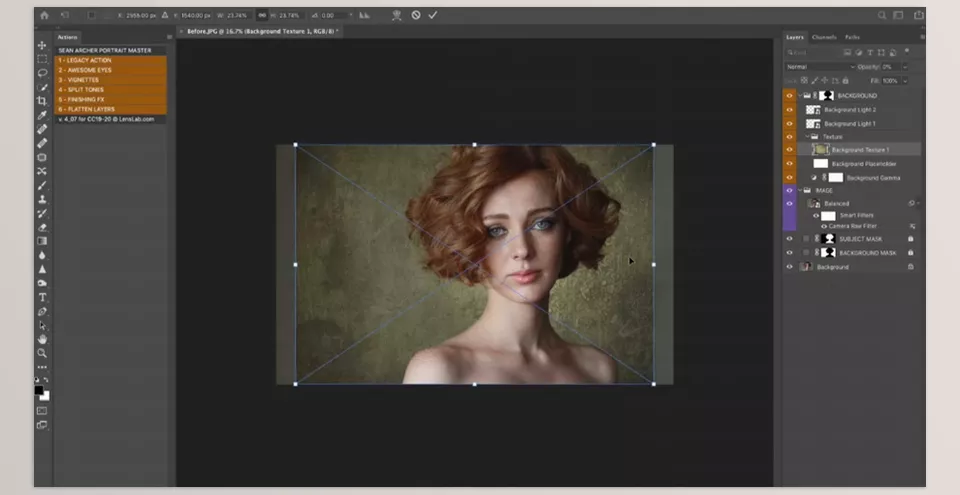Toggle the aspect ratio link between W and H
This screenshot has width=960, height=495.
(262, 15)
